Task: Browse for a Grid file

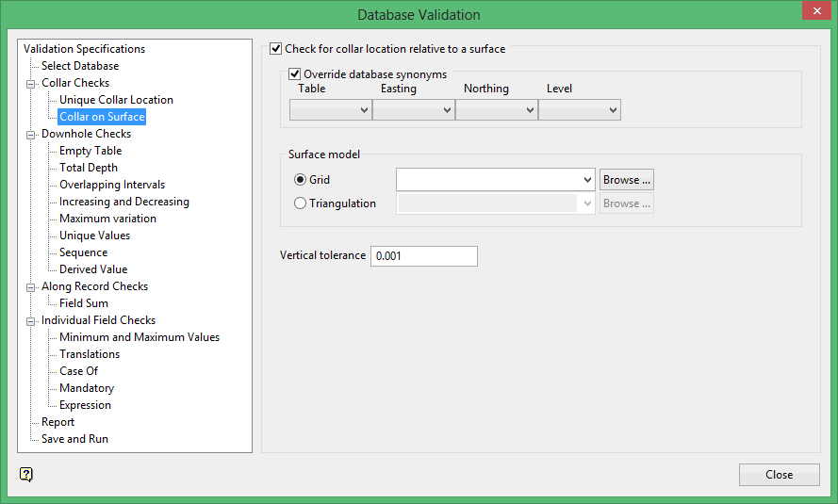Action: coord(626,180)
